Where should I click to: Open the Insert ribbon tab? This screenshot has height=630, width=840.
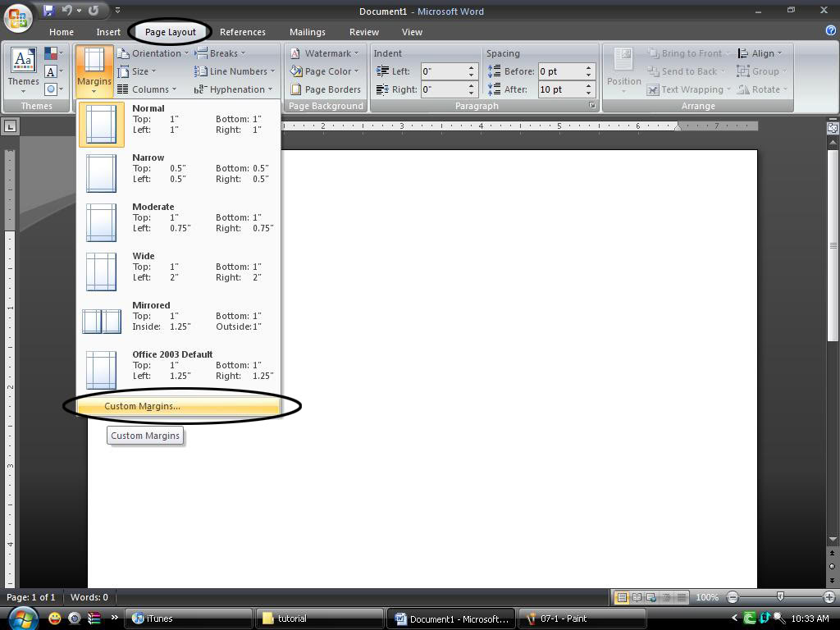coord(108,32)
